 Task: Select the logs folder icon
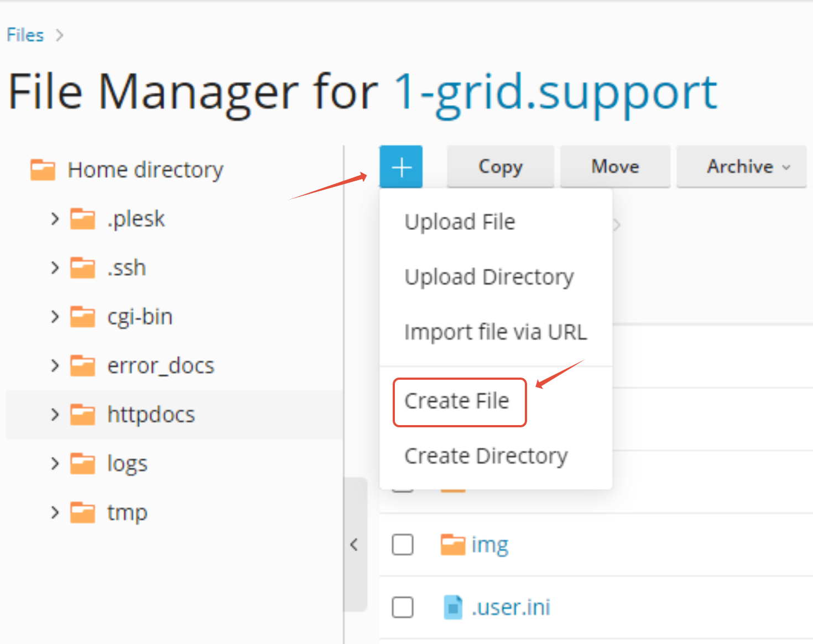click(82, 464)
